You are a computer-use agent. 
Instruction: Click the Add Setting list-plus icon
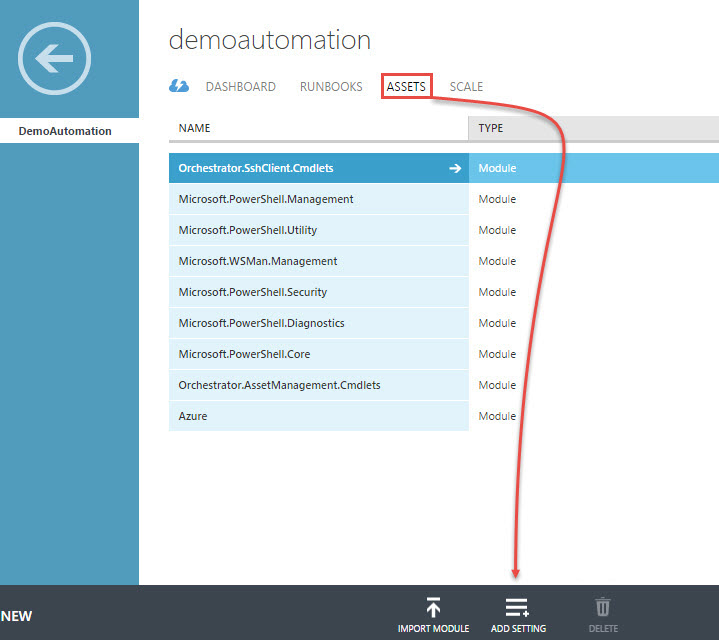pos(517,607)
